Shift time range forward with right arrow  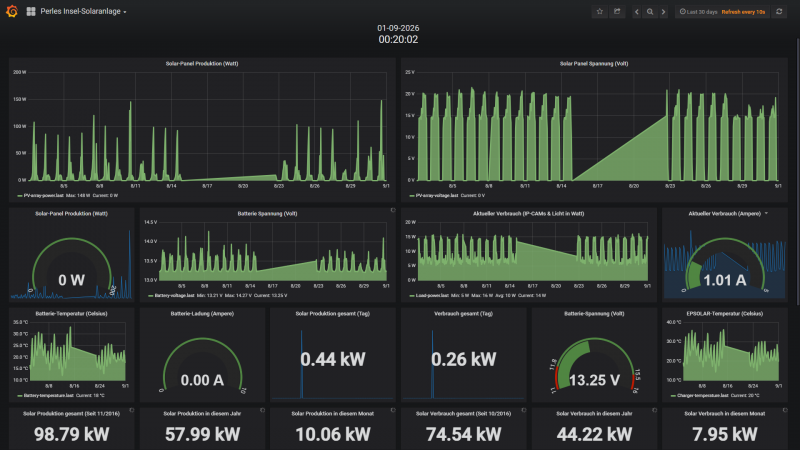click(663, 12)
